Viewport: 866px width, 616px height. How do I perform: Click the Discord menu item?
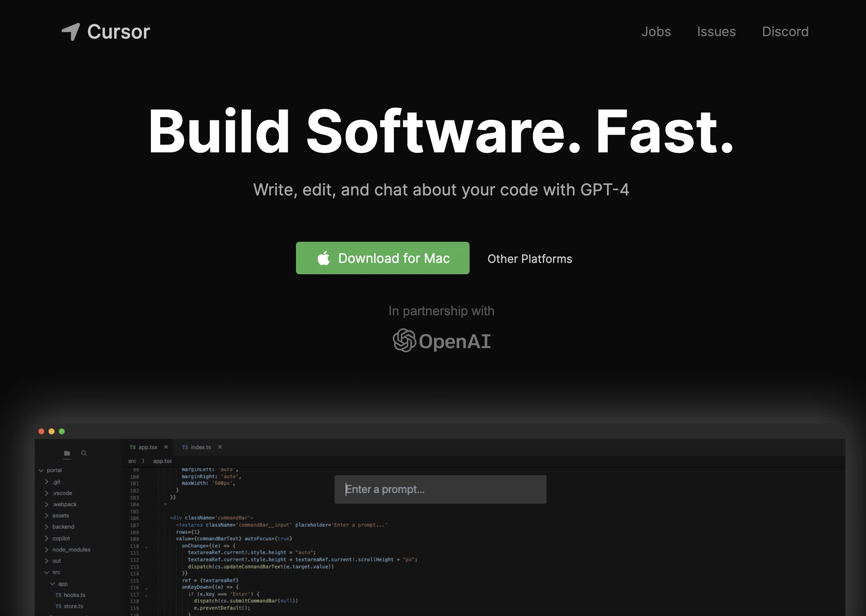(x=785, y=30)
